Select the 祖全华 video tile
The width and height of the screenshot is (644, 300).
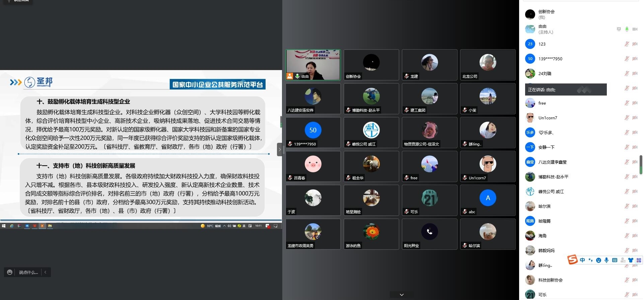[x=371, y=166]
